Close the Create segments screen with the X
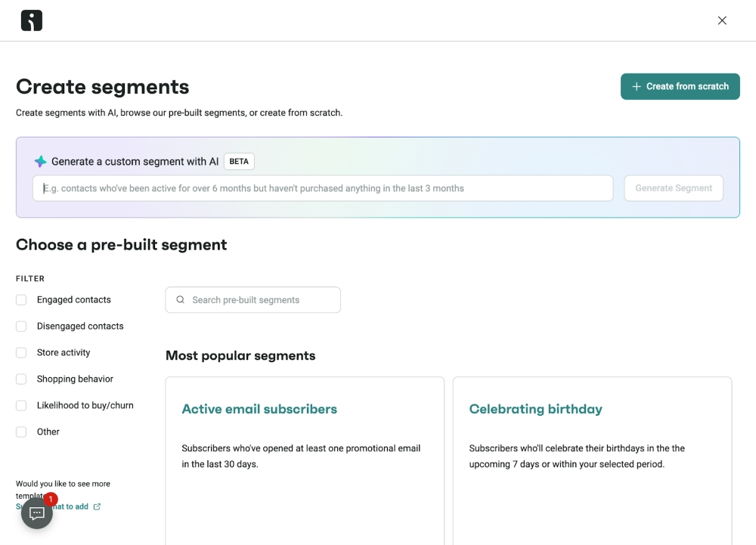 pos(722,20)
